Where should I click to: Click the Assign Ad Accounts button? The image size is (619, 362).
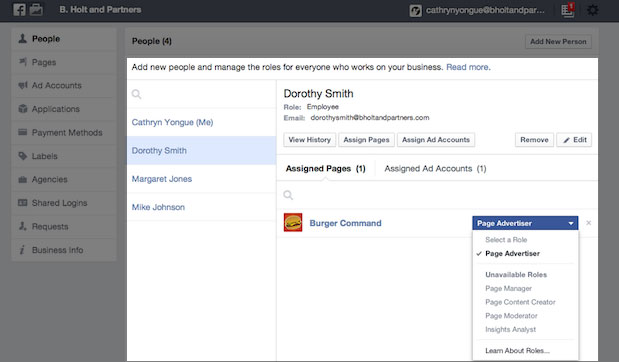point(436,140)
